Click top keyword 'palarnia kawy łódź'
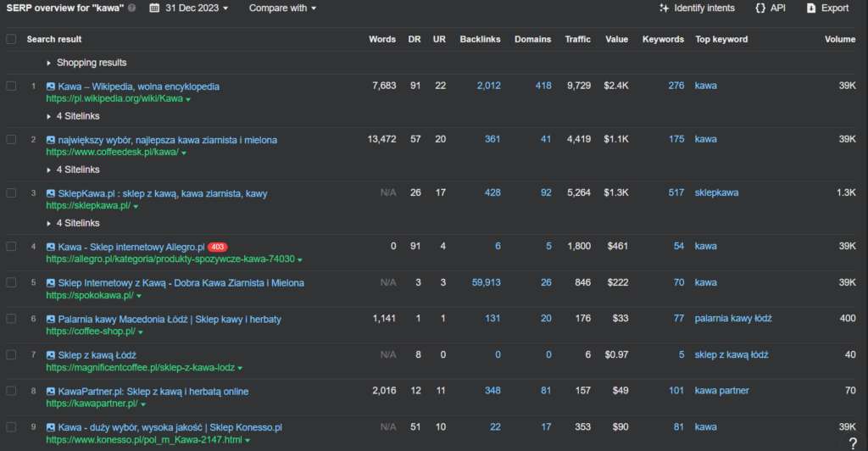Image resolution: width=868 pixels, height=451 pixels. 733,319
